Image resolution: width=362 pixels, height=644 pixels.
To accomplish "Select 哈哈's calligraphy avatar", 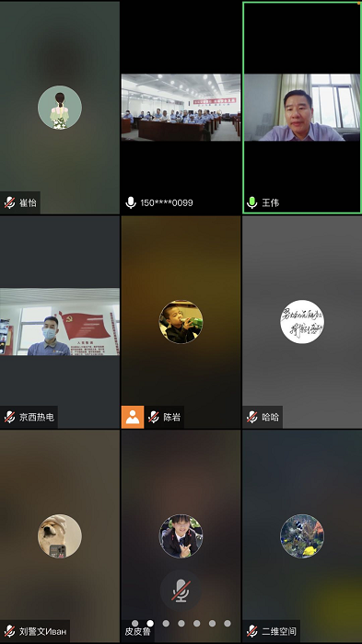I will [302, 322].
